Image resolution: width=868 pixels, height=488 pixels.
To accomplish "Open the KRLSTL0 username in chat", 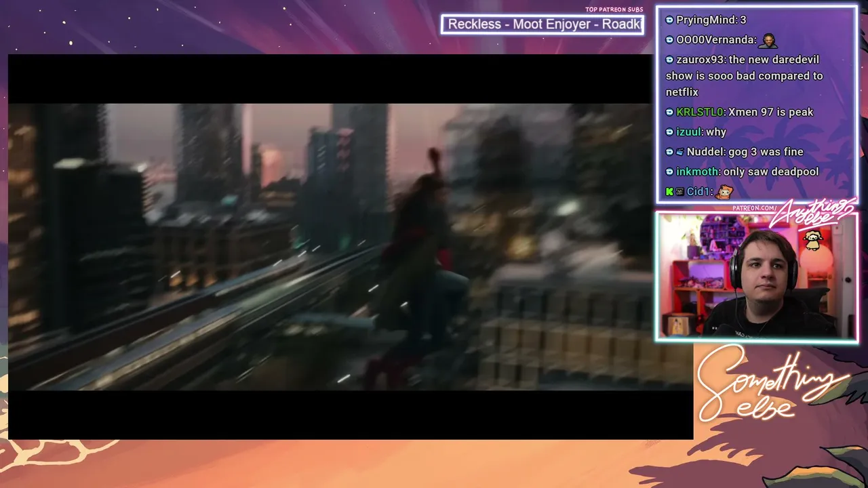I will 699,113.
